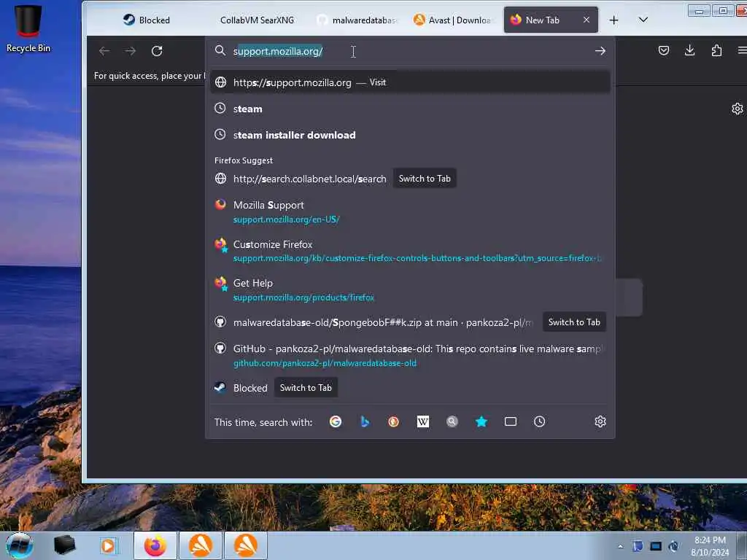The image size is (747, 560).
Task: Open black box taskbar application
Action: [x=64, y=545]
